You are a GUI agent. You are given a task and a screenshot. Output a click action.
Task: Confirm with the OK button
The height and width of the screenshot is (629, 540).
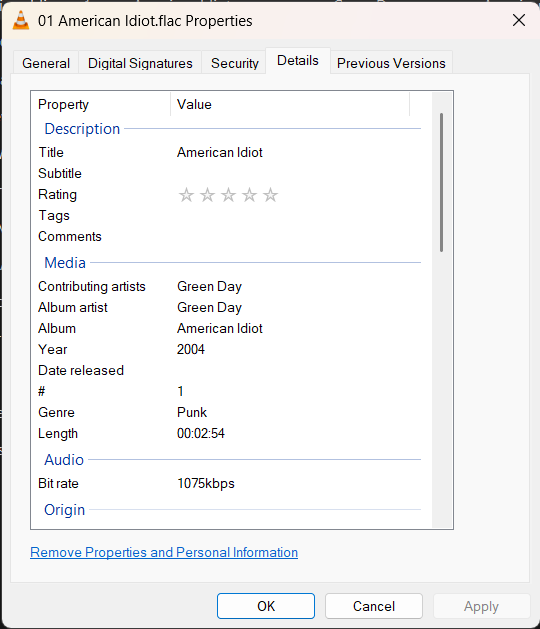point(266,606)
